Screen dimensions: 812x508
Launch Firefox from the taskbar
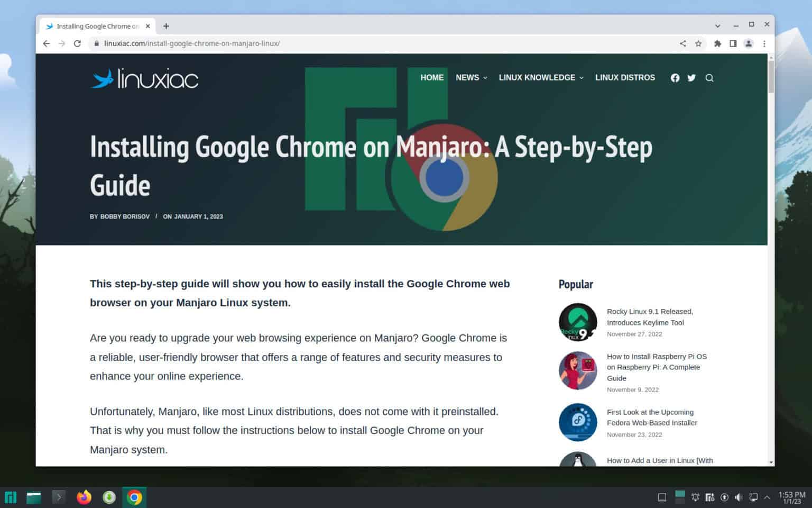(x=84, y=497)
